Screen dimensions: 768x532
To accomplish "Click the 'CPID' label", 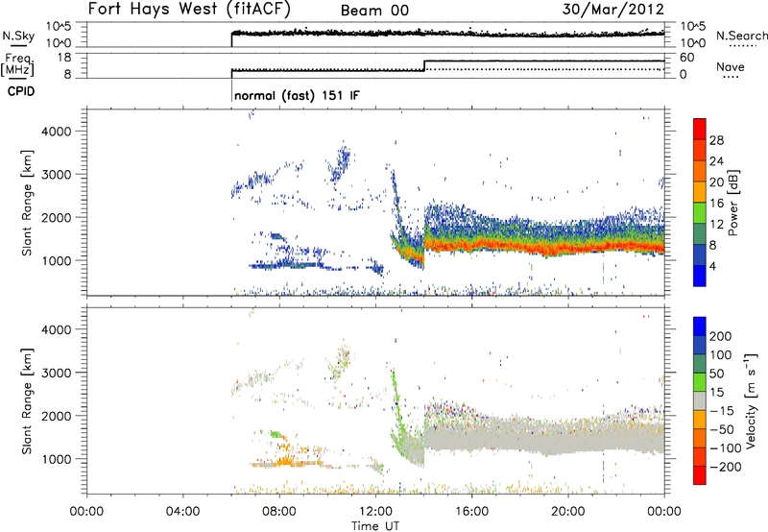I will tap(21, 91).
